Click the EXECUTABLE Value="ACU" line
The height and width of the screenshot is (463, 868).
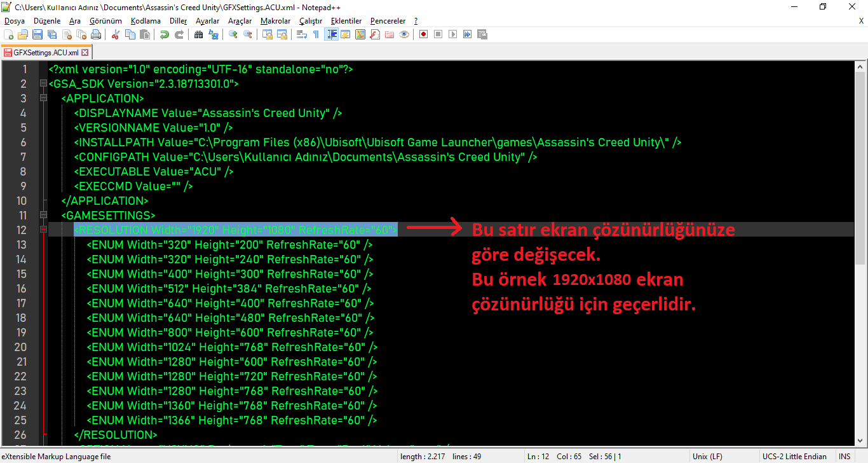click(154, 172)
